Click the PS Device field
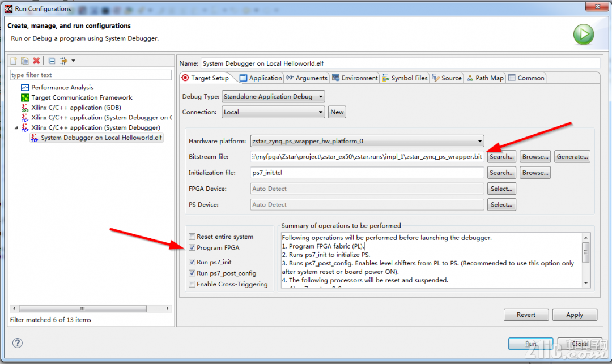Viewport: 612px width, 364px height. [367, 204]
